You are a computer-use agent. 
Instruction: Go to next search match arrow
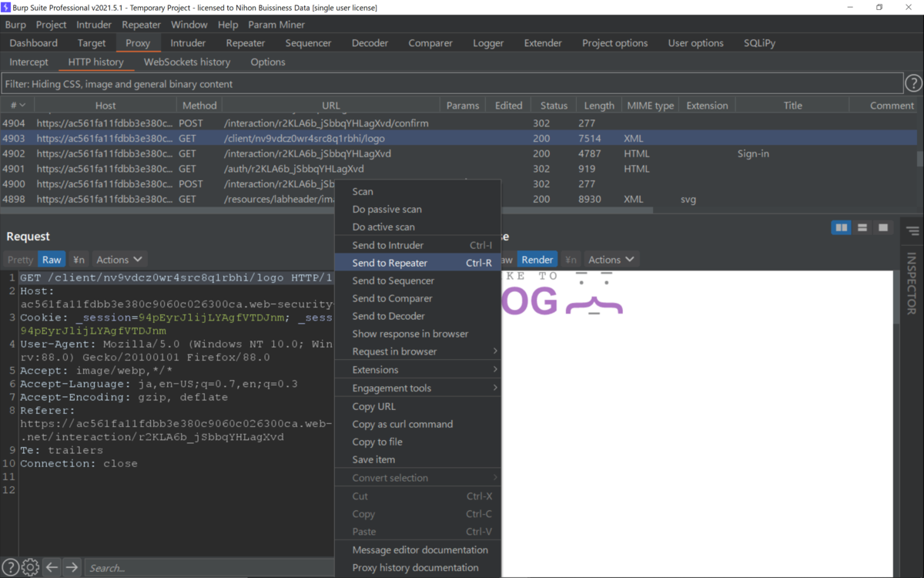pos(72,567)
